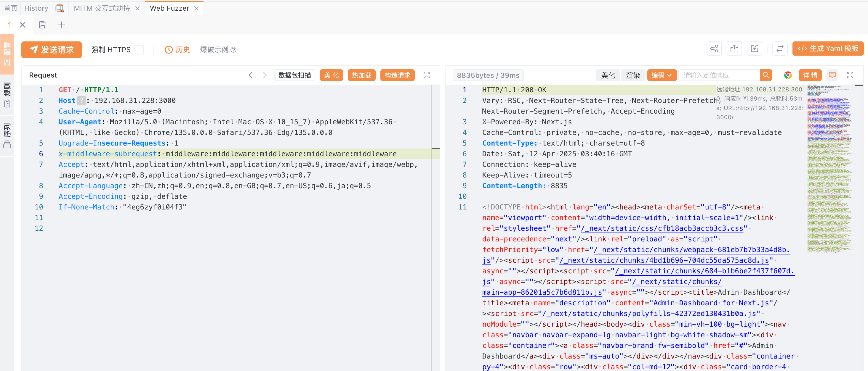Open the 规则 rules side panel
This screenshot has height=371, width=868.
(7, 95)
